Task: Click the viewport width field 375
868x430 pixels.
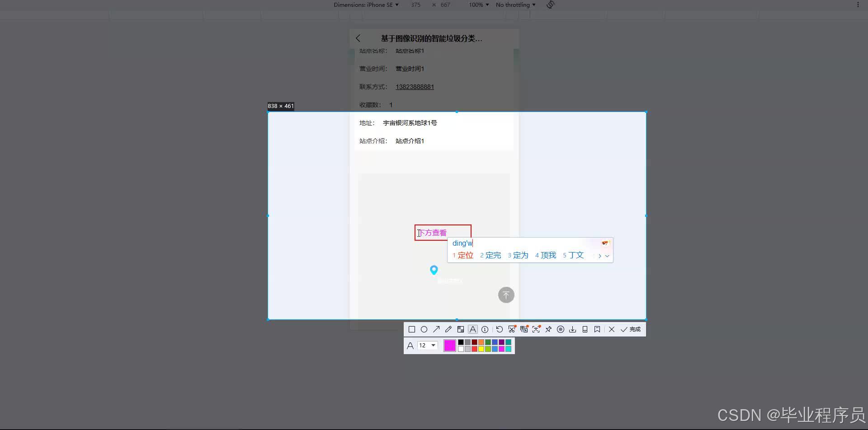Action: pyautogui.click(x=415, y=5)
